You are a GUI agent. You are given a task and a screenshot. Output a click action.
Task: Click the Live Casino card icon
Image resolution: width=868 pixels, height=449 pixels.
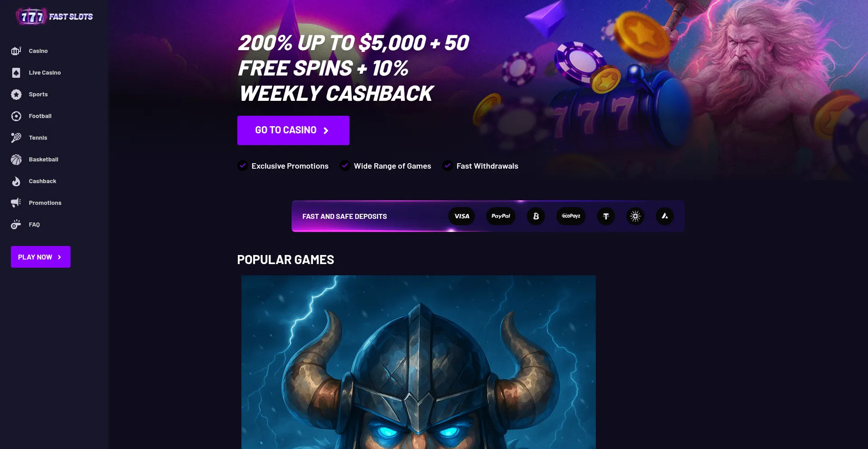(x=16, y=72)
